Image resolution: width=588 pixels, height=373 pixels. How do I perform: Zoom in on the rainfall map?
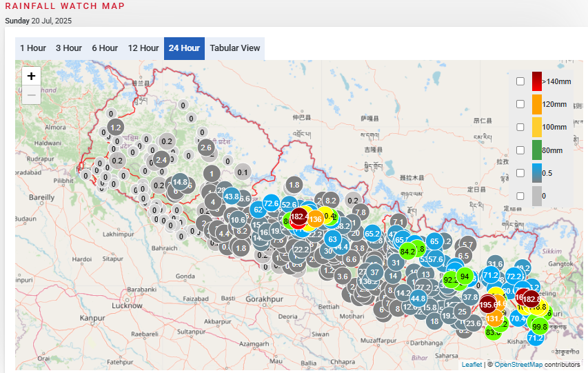pyautogui.click(x=31, y=77)
